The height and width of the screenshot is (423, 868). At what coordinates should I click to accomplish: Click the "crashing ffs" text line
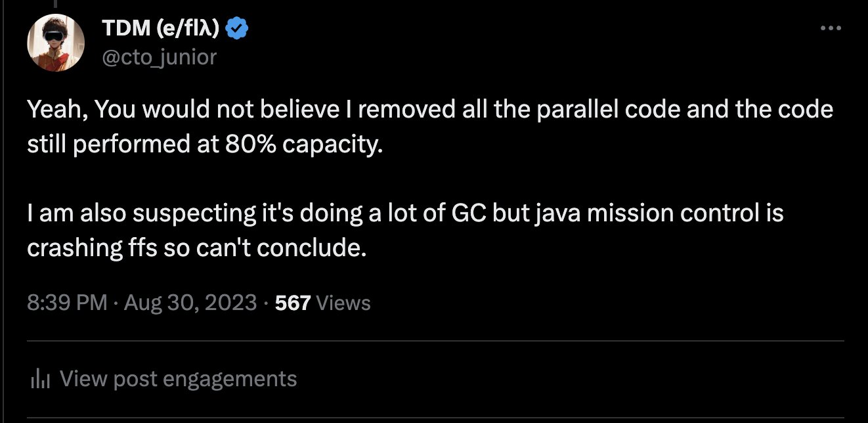[196, 250]
